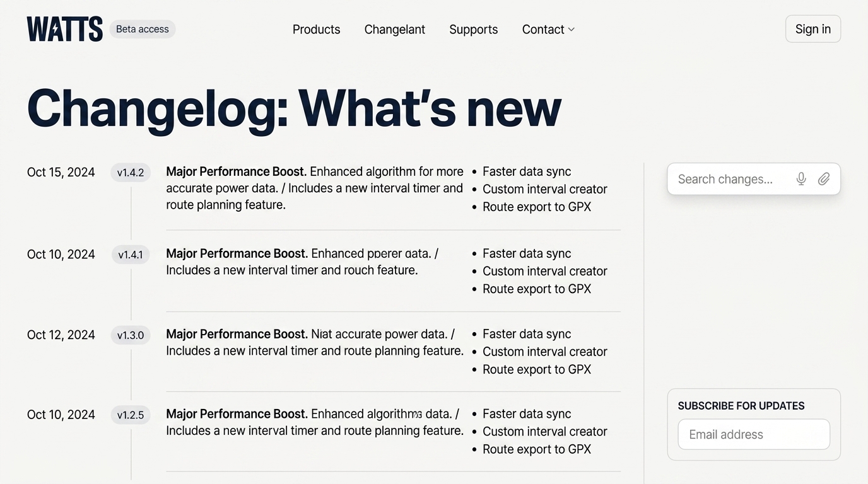Click the WATTS logo
The width and height of the screenshot is (868, 484).
tap(64, 29)
